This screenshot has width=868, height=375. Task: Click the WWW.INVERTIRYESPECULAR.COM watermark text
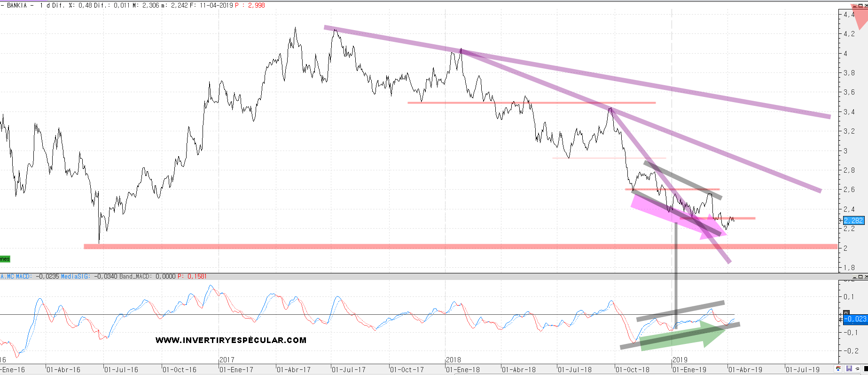(231, 340)
